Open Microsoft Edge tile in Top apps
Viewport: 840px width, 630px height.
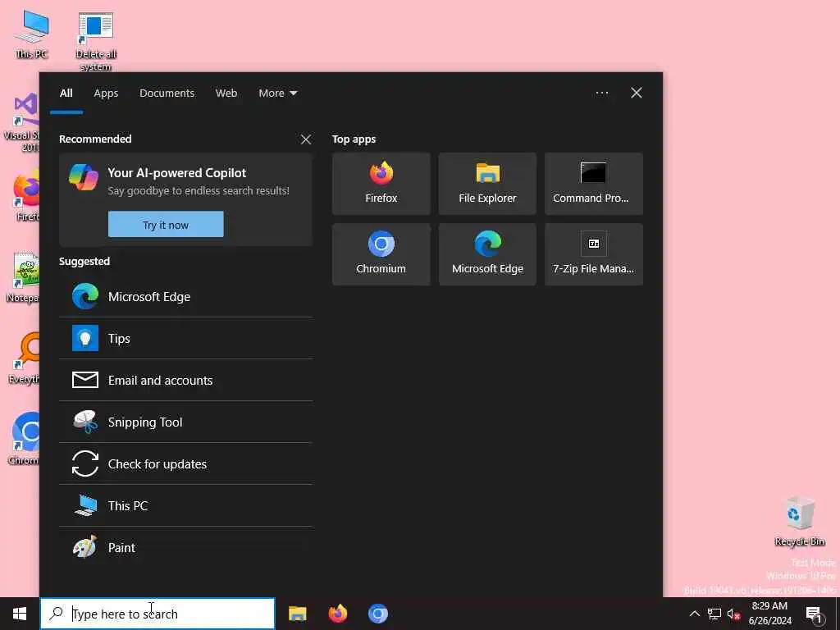(x=487, y=254)
